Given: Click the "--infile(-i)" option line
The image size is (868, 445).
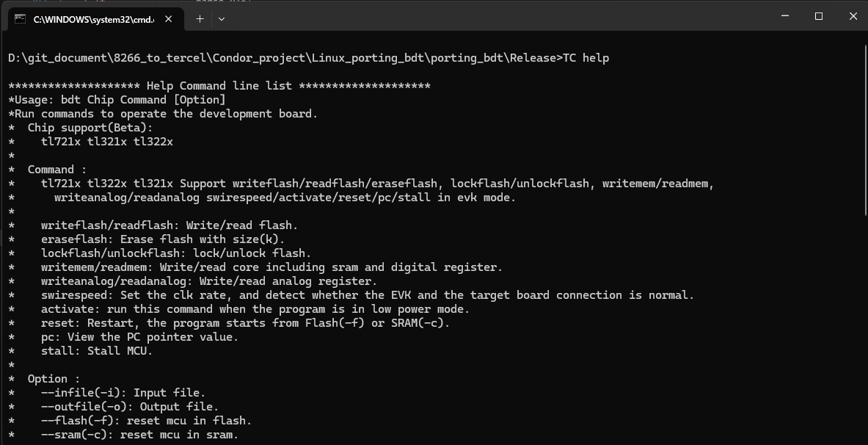Looking at the screenshot, I should point(123,393).
